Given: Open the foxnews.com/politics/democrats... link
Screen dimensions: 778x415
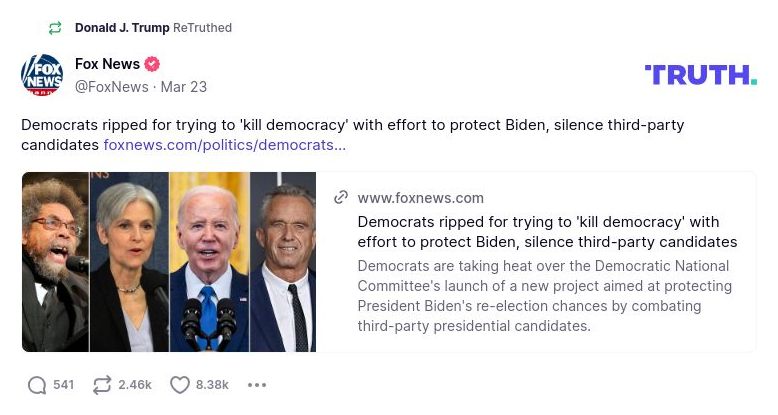Looking at the screenshot, I should click(225, 145).
